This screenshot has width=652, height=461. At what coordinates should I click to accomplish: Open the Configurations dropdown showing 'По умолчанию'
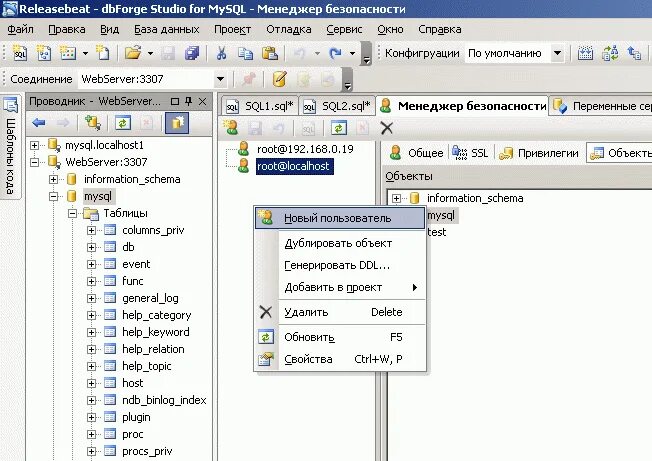click(x=557, y=53)
